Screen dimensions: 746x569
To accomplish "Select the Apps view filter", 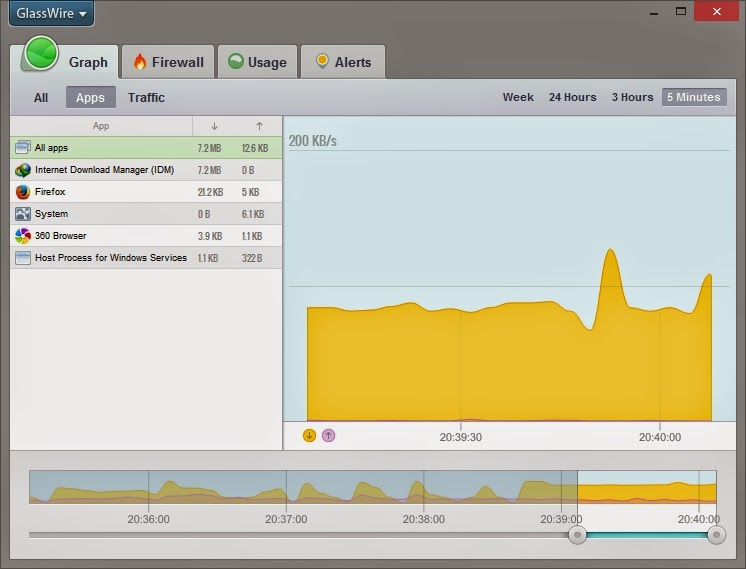I will point(90,98).
